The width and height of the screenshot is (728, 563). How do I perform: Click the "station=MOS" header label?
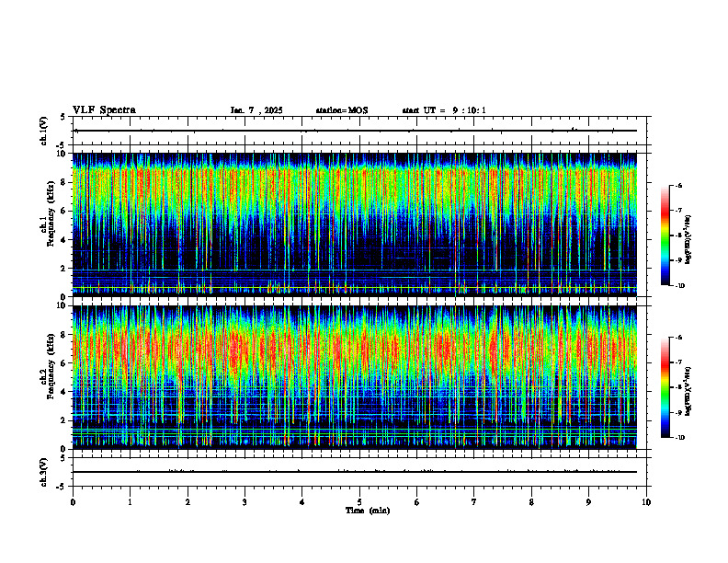pos(342,110)
